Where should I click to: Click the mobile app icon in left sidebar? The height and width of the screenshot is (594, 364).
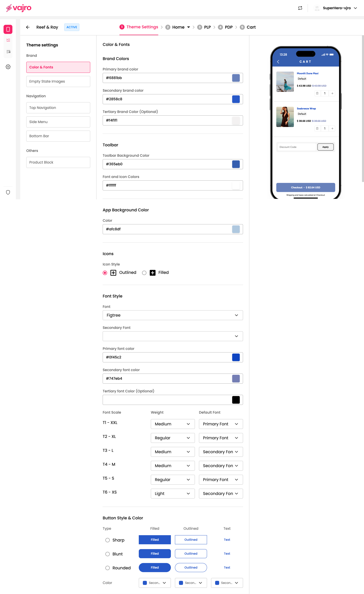(8, 29)
